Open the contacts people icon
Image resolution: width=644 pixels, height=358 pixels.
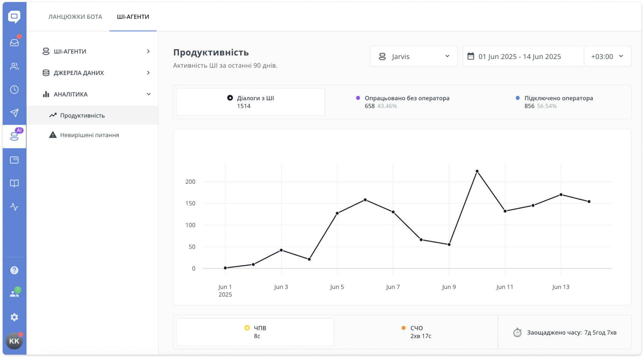(x=14, y=66)
